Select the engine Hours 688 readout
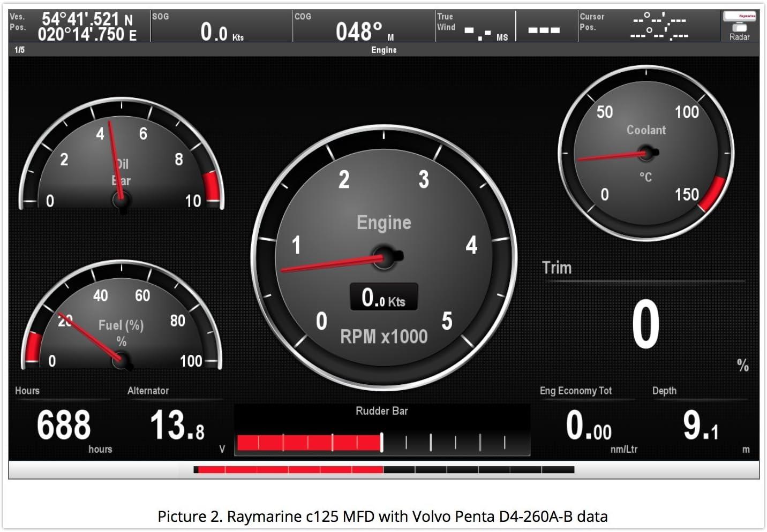This screenshot has height=532, width=767. pos(64,425)
